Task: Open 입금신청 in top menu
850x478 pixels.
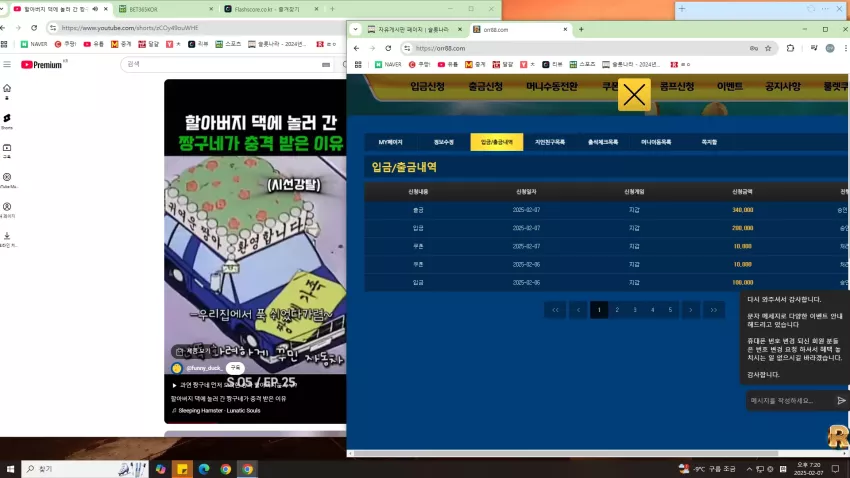Action: [427, 87]
